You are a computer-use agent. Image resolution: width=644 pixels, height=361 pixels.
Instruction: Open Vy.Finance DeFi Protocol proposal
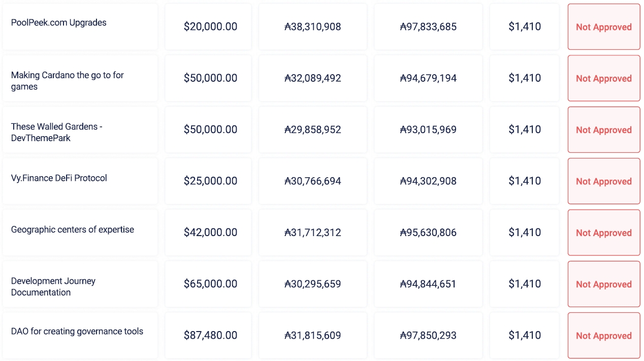(59, 178)
